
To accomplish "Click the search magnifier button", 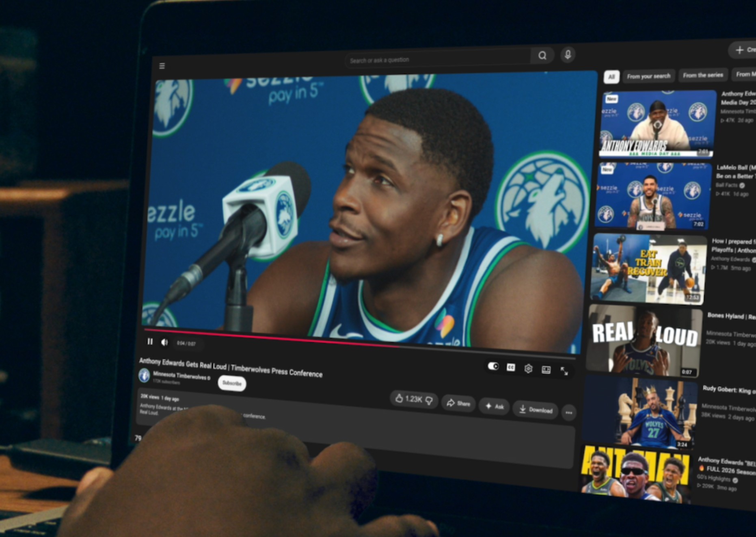I will 542,56.
